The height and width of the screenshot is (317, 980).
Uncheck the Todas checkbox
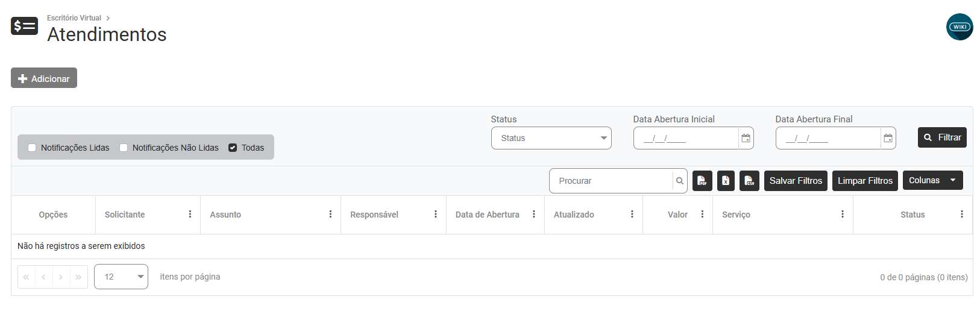click(233, 148)
